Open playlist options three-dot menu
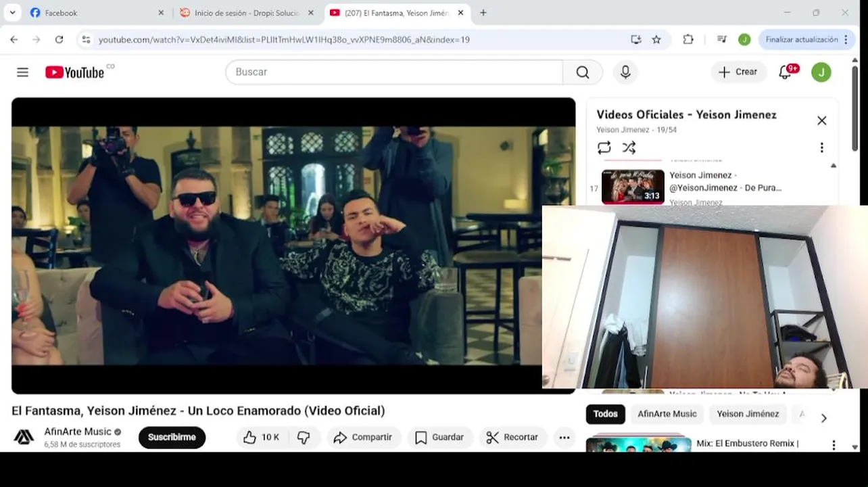 [x=821, y=147]
